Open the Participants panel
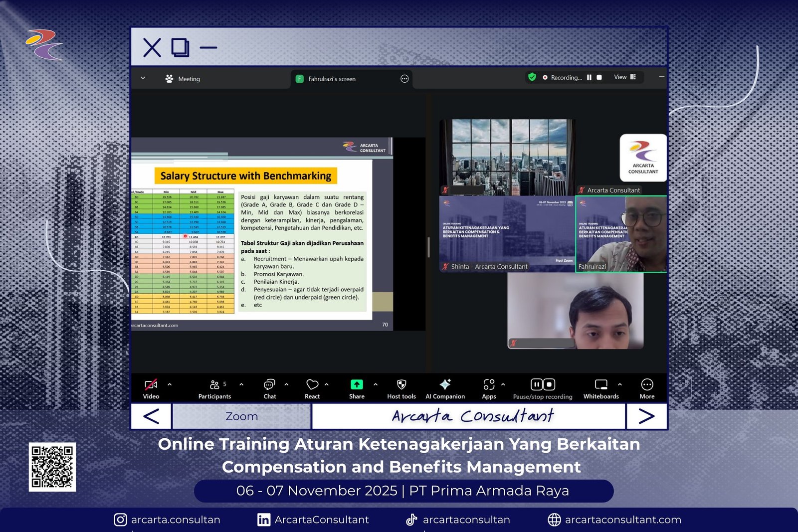The image size is (798, 532). [x=215, y=385]
